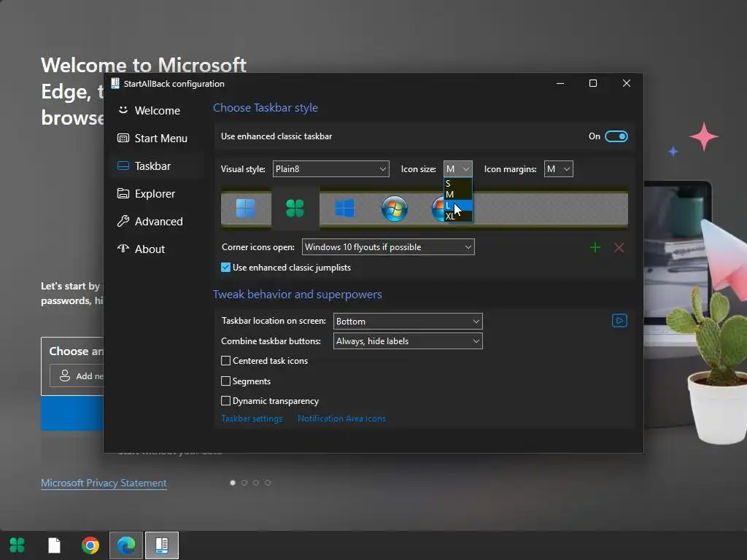Pick the green clover start button icon

(x=295, y=208)
